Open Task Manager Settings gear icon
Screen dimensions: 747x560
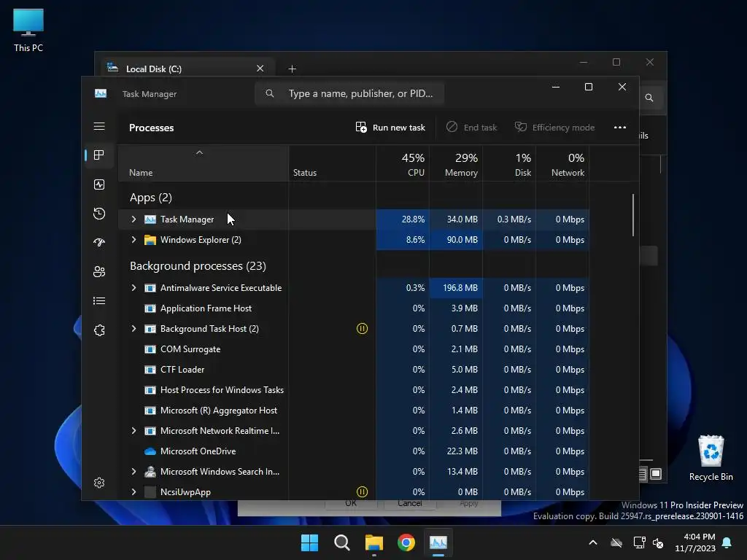(99, 483)
